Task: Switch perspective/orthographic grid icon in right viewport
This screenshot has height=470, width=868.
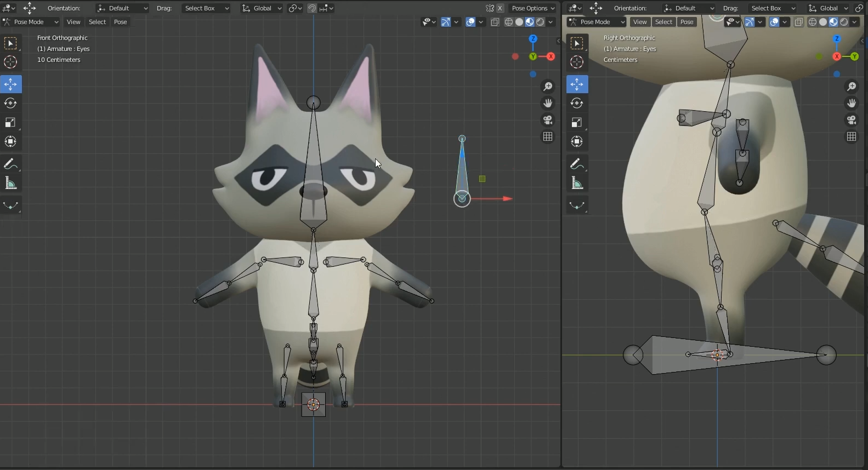Action: pos(852,136)
